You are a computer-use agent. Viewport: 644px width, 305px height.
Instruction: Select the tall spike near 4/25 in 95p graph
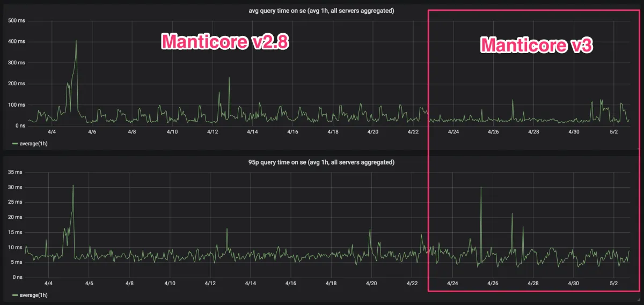click(x=481, y=188)
